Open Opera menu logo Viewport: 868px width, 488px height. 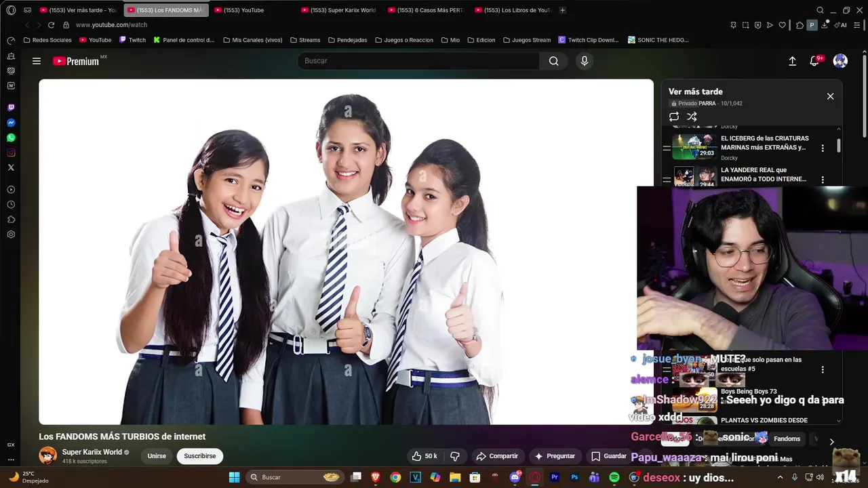point(11,10)
